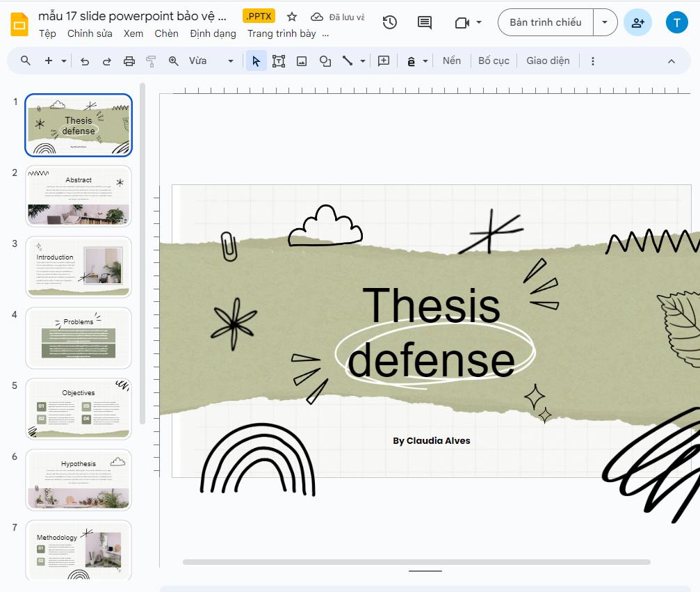
Task: Select the Problems slide thumbnail
Action: tap(78, 337)
